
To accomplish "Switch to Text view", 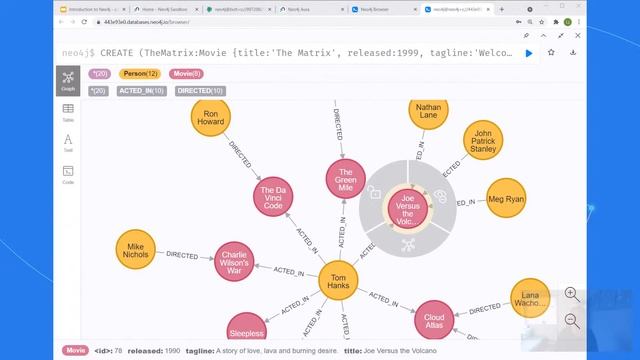I will (68, 143).
